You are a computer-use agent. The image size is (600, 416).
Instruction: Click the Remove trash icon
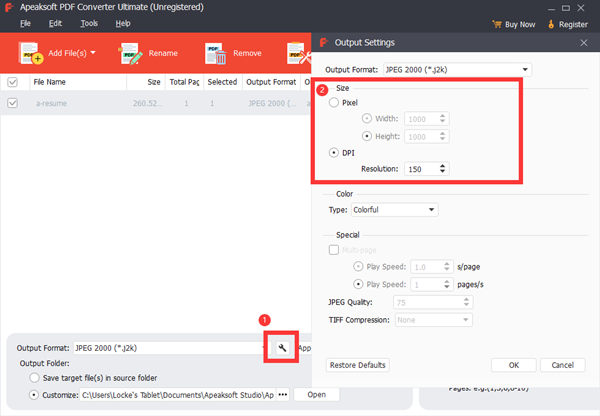pyautogui.click(x=215, y=53)
